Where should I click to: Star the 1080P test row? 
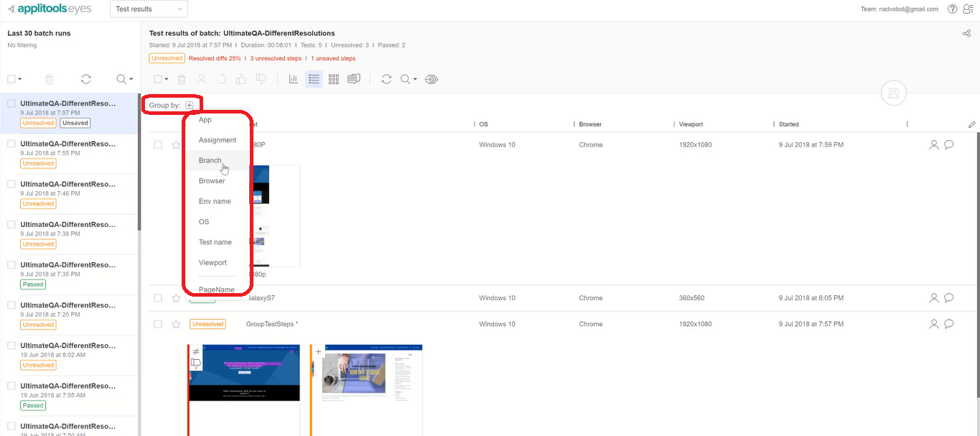[x=176, y=145]
